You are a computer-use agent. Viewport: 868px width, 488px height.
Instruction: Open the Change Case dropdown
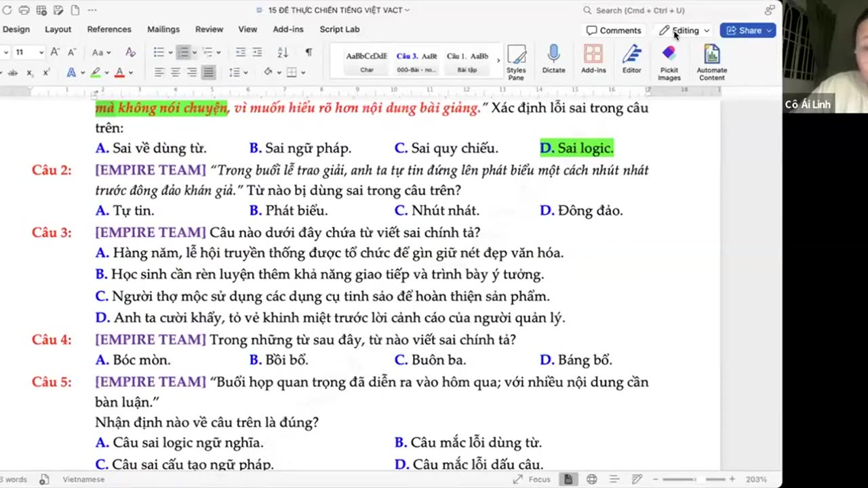(x=101, y=52)
